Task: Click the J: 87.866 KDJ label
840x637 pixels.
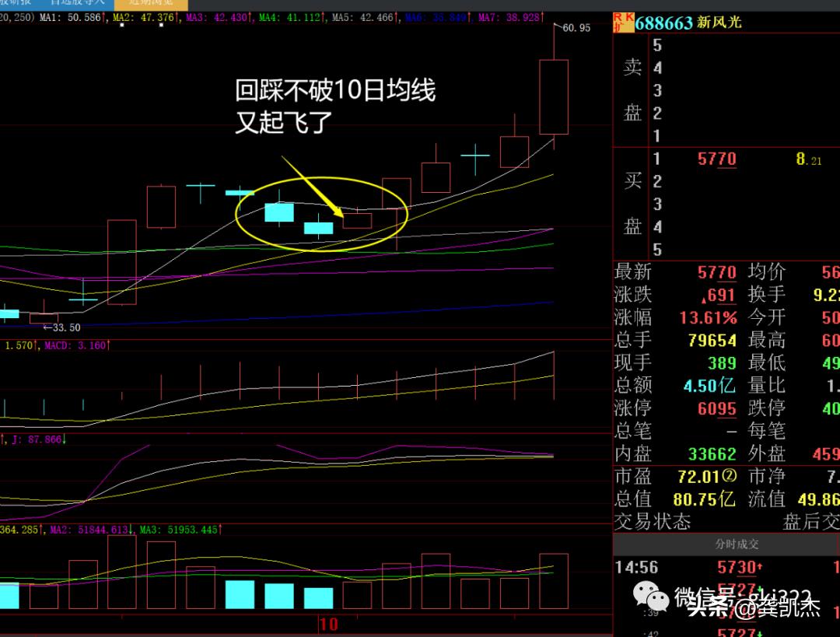Action: pyautogui.click(x=39, y=439)
